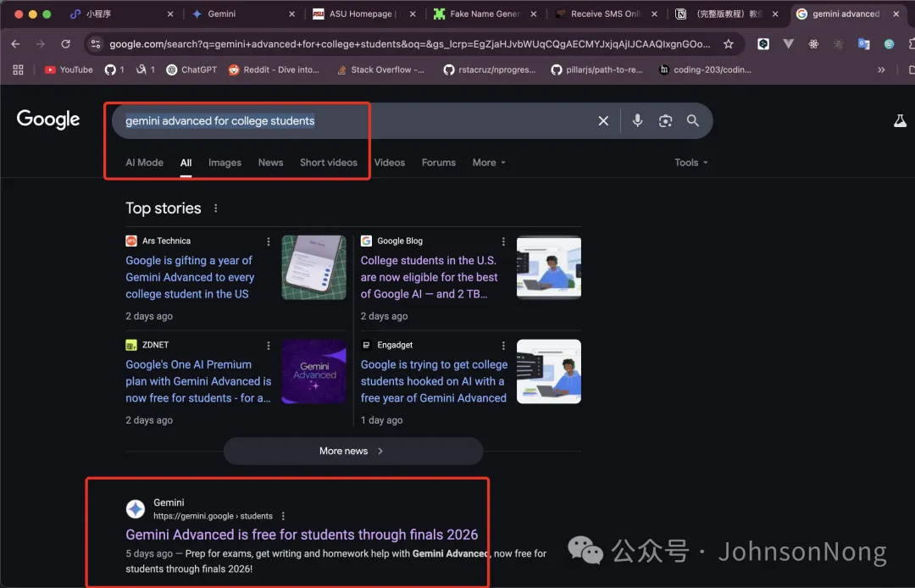Open options for Ars Technica story
Viewport: 915px width, 588px height.
(269, 241)
